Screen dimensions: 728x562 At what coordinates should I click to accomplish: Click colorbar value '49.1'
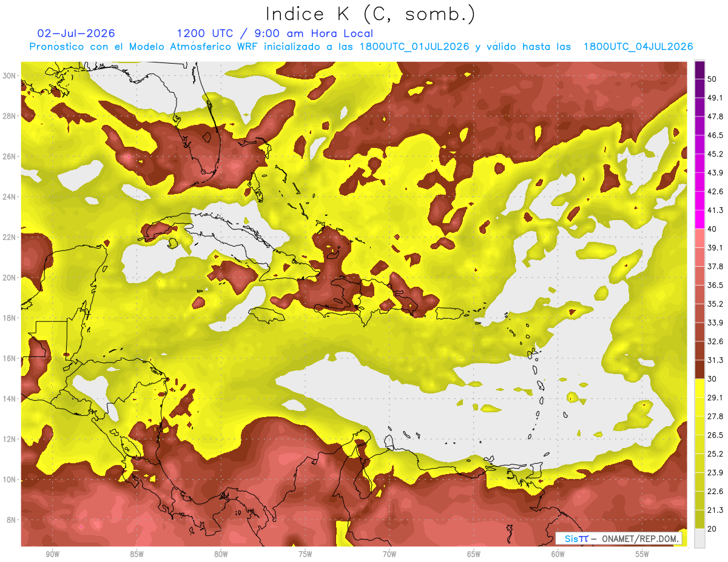715,98
